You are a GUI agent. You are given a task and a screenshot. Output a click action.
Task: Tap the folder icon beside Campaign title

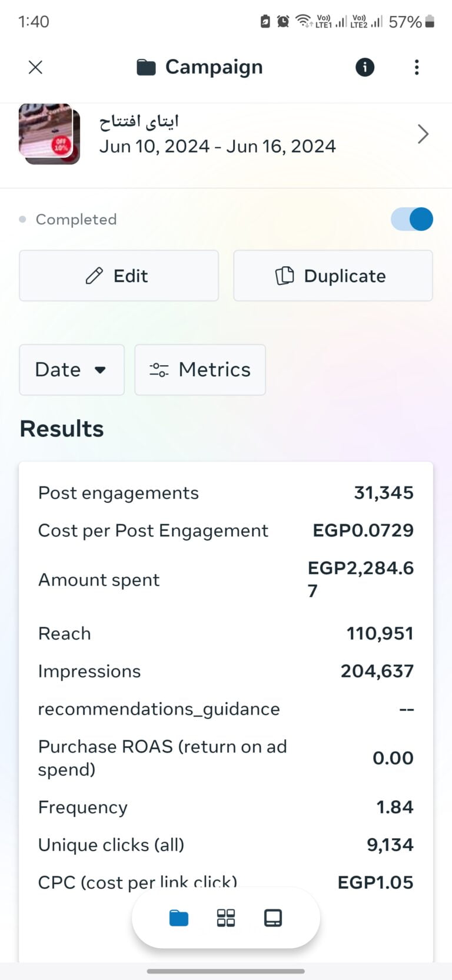(146, 68)
